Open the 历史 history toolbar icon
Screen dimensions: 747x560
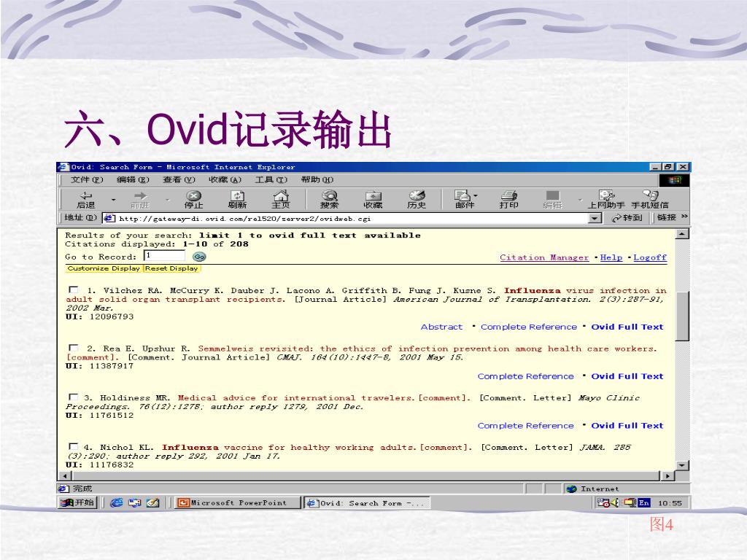417,200
